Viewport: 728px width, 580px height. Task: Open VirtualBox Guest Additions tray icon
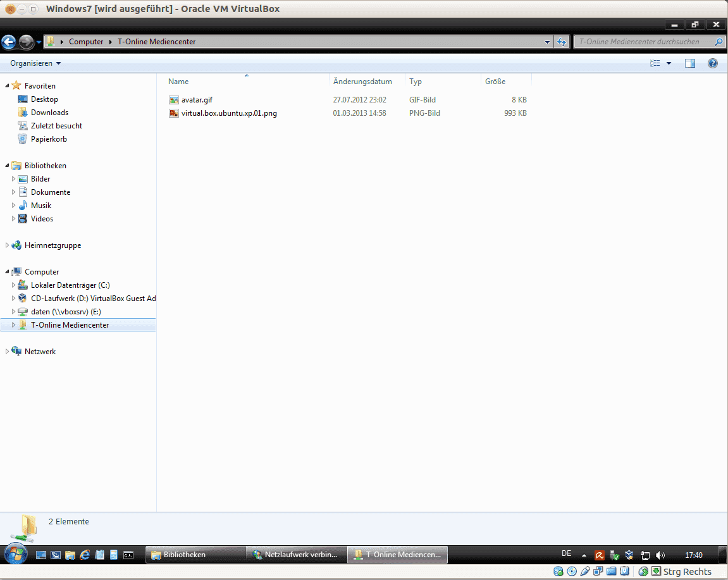(x=629, y=555)
